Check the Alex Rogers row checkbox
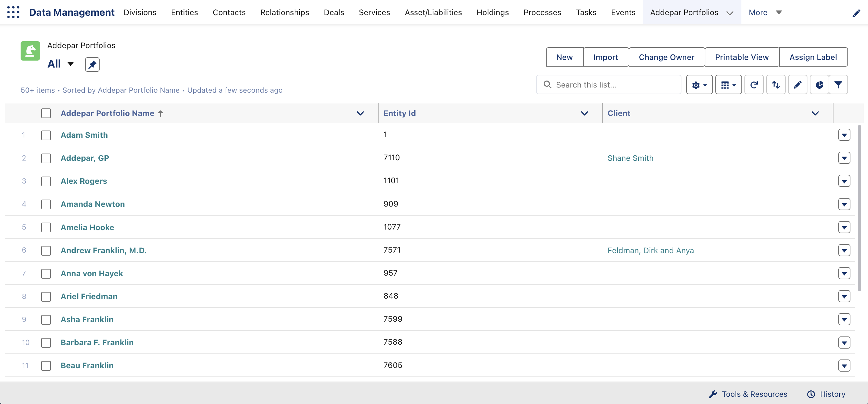Screen dimensions: 868x404 click(x=46, y=181)
